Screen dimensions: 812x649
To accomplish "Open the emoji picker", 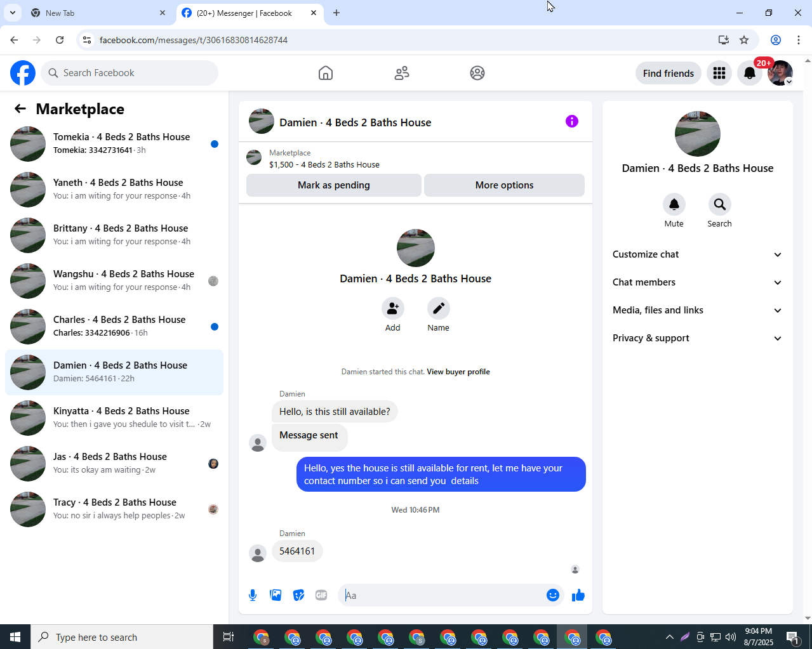I will coord(553,595).
